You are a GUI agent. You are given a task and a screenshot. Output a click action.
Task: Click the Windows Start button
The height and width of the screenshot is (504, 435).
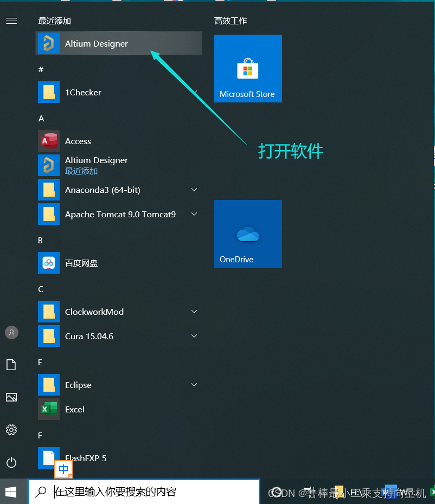11,492
